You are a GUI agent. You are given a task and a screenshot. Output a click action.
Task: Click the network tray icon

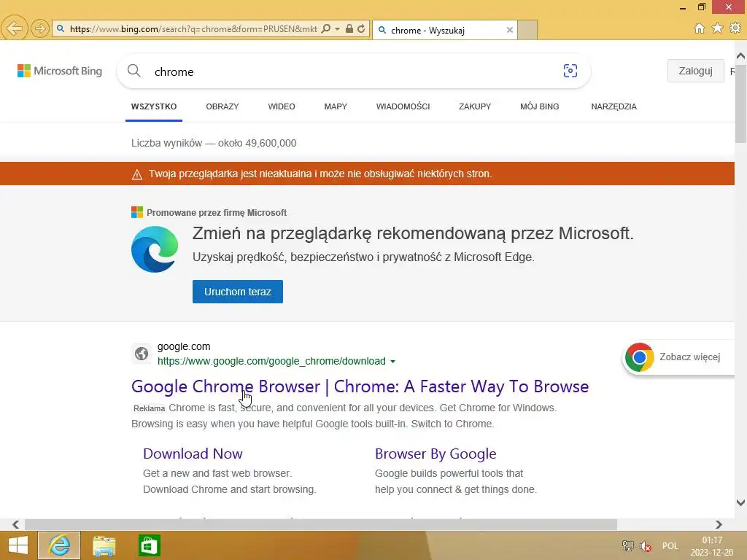pos(628,546)
